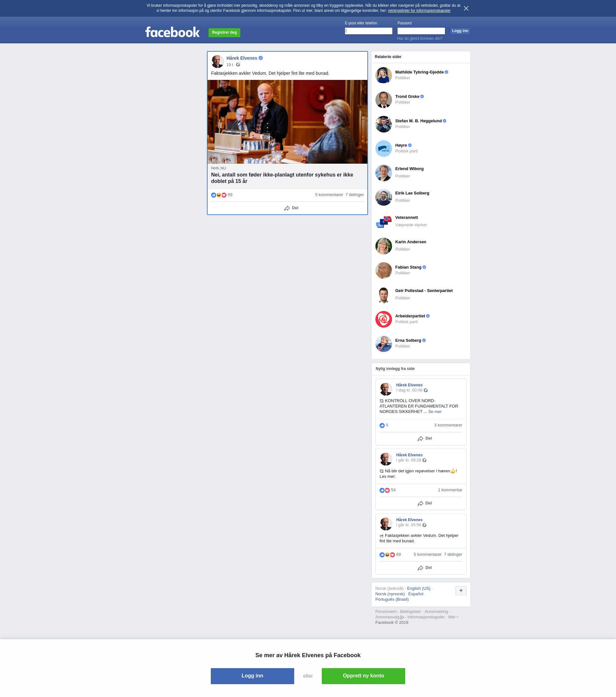
Task: Open Har du glemt kontoen din link
Action: (420, 39)
